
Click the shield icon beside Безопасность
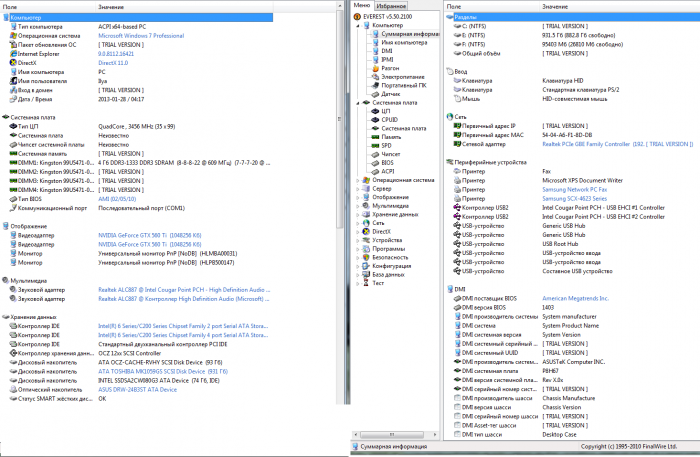click(367, 258)
